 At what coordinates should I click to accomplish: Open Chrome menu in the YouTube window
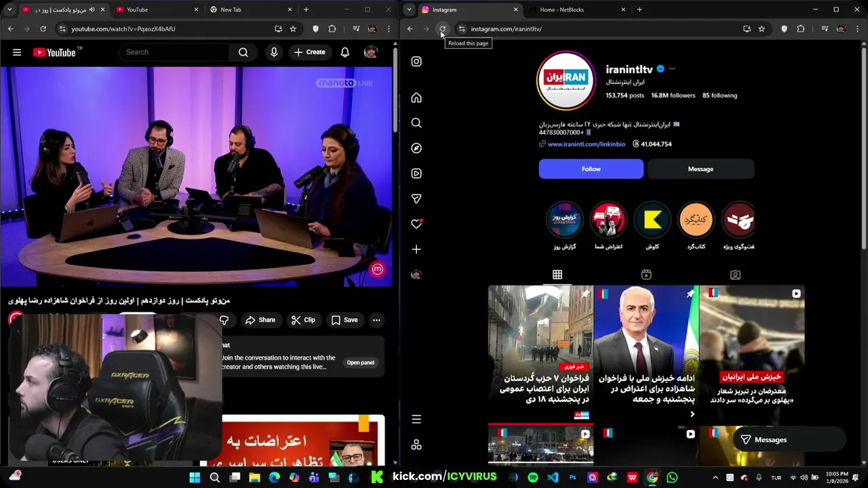[x=389, y=29]
